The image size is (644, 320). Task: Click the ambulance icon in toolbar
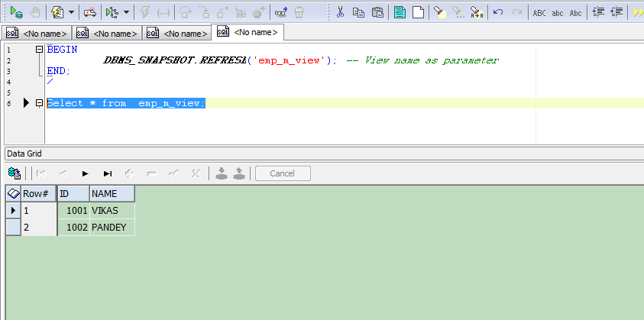pyautogui.click(x=90, y=12)
